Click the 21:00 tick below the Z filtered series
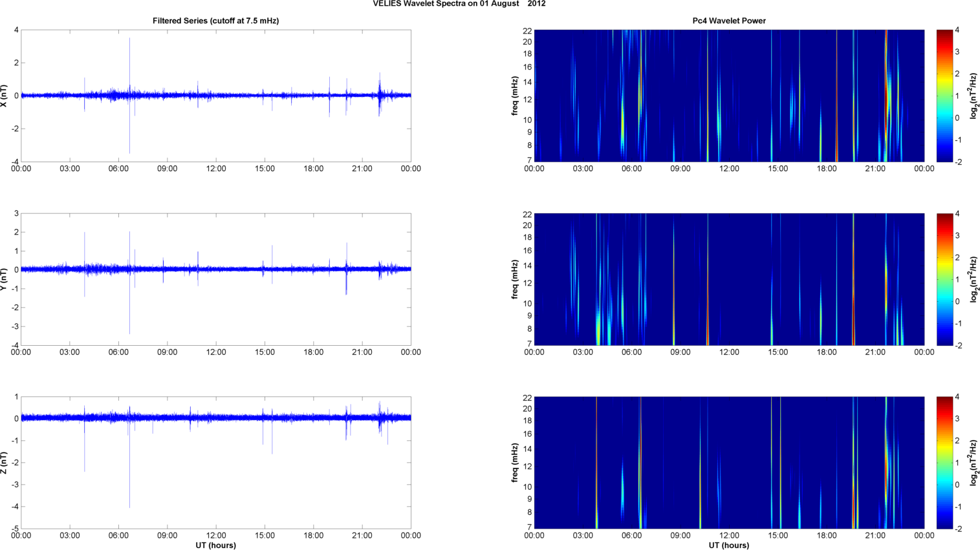980x550 pixels. point(362,536)
